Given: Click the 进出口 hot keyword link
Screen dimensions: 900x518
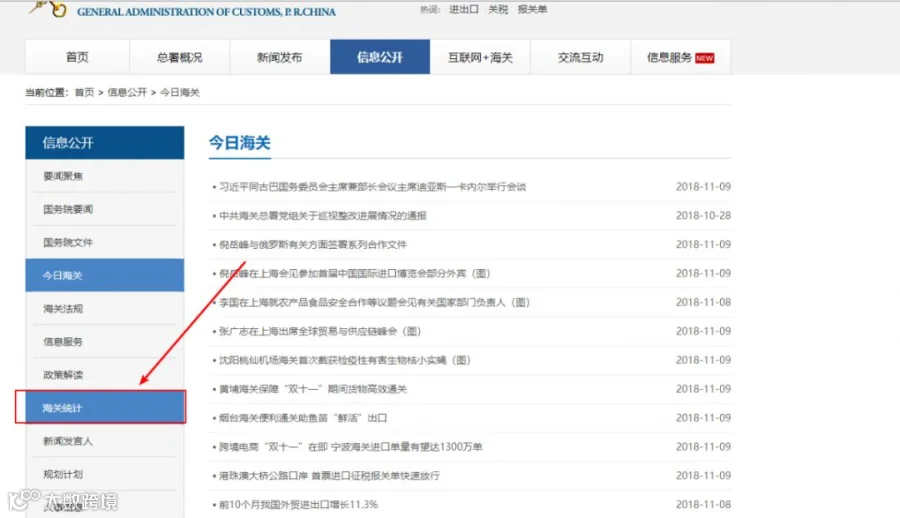Looking at the screenshot, I should 464,9.
